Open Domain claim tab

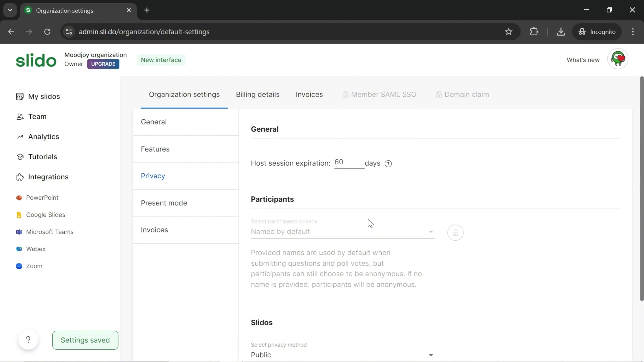click(463, 95)
